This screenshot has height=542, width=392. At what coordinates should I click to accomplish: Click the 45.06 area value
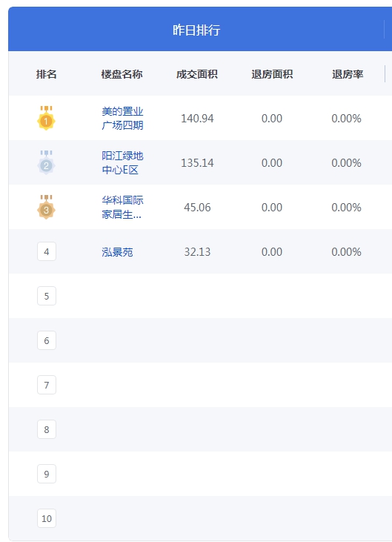197,208
